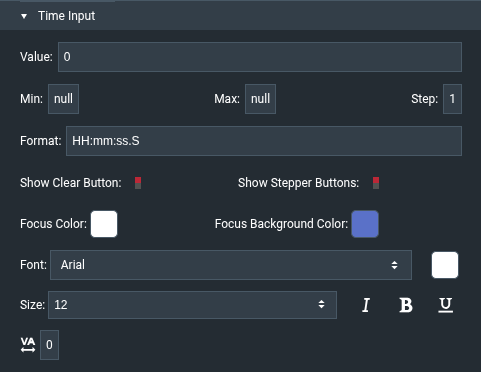
Task: Click the letter spacing field showing 0
Action: tap(49, 345)
